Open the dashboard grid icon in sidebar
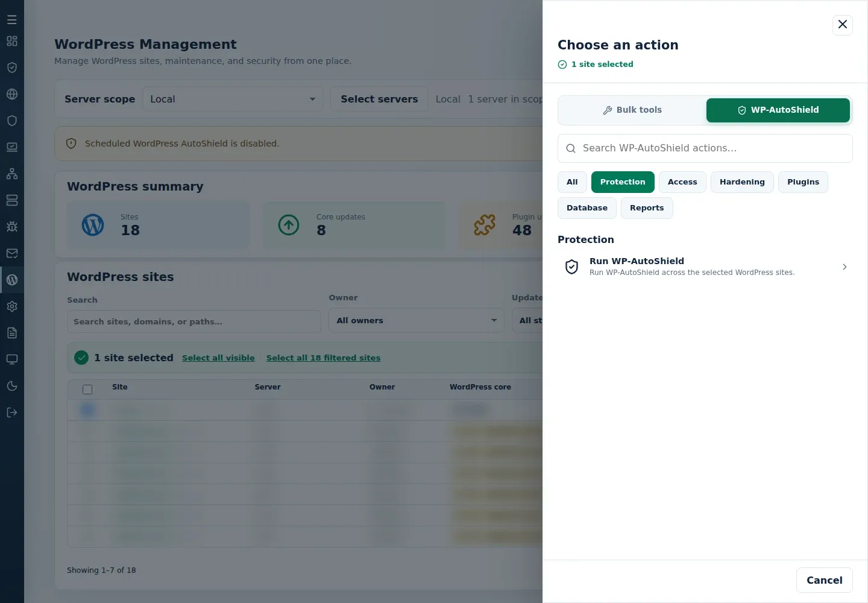Viewport: 868px width, 603px height. 12,41
